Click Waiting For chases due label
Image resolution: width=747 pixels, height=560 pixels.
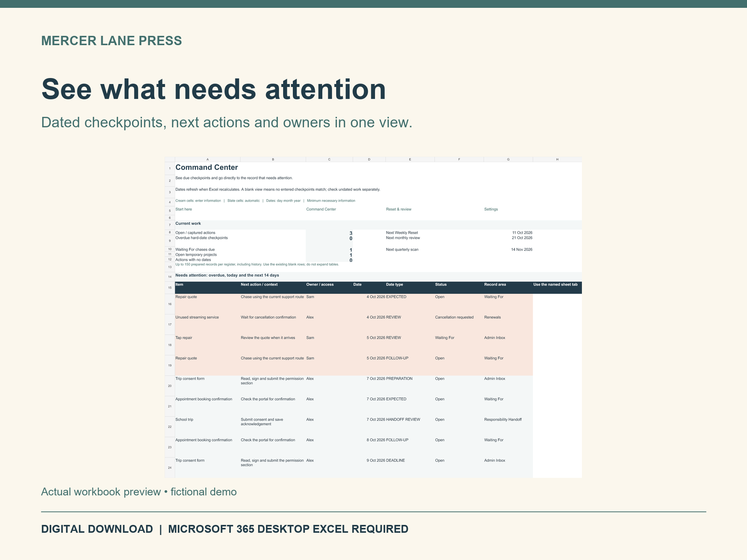click(195, 249)
